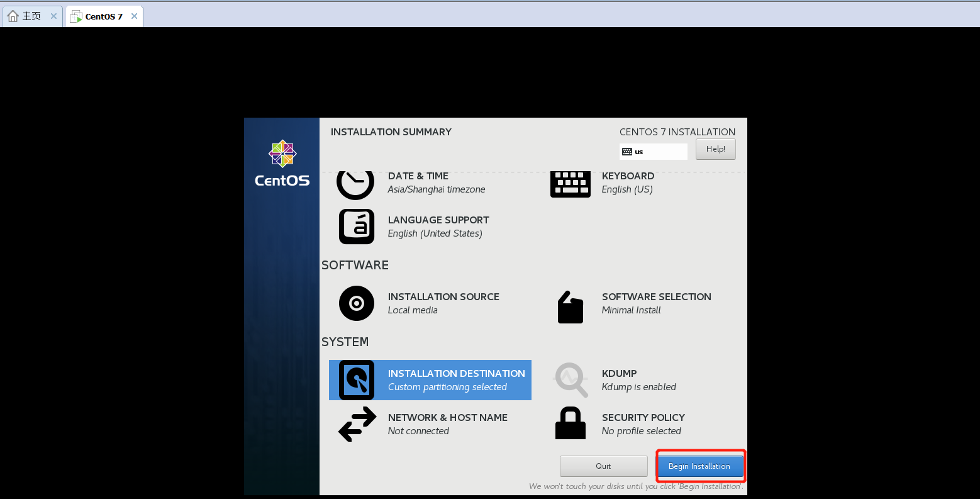Image resolution: width=980 pixels, height=499 pixels.
Task: Open the Software Selection package icon
Action: coord(571,307)
